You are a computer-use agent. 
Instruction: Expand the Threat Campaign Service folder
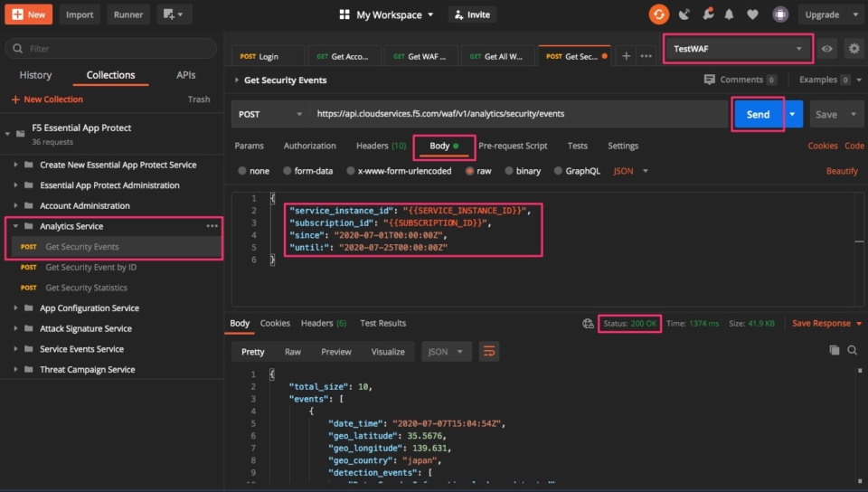[x=15, y=370]
